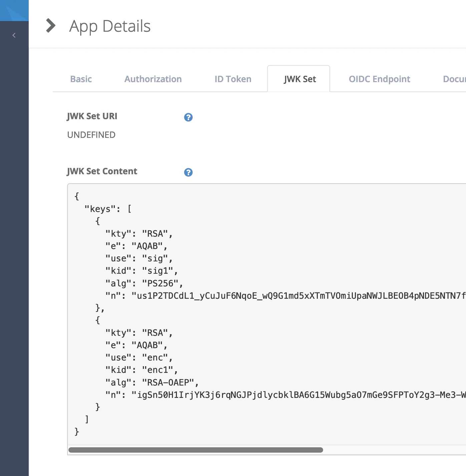Switch to the Basic tab
The image size is (466, 476).
click(x=81, y=79)
